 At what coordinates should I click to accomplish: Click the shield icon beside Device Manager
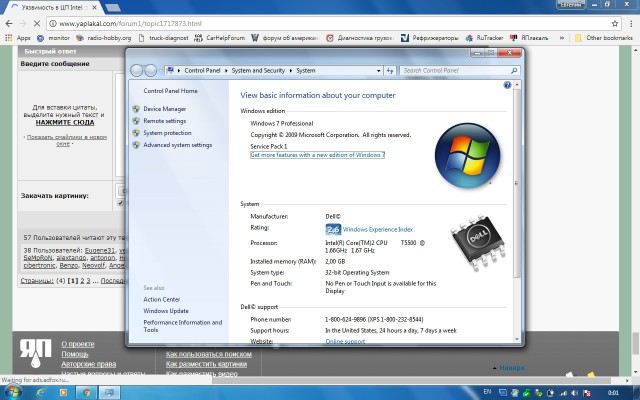tap(136, 109)
